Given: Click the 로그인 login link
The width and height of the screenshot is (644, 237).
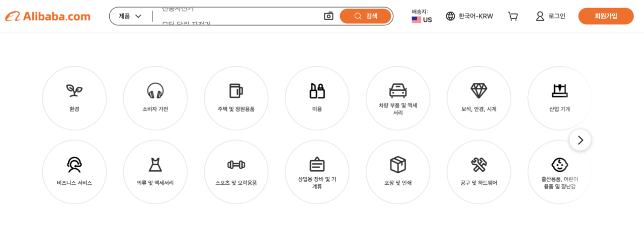Looking at the screenshot, I should click(x=550, y=16).
